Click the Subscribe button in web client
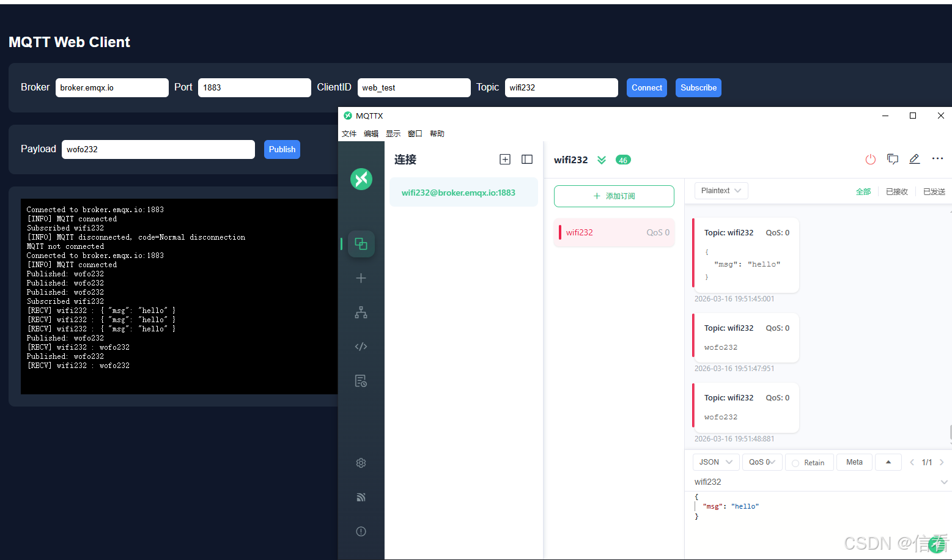This screenshot has height=560, width=952. [698, 87]
